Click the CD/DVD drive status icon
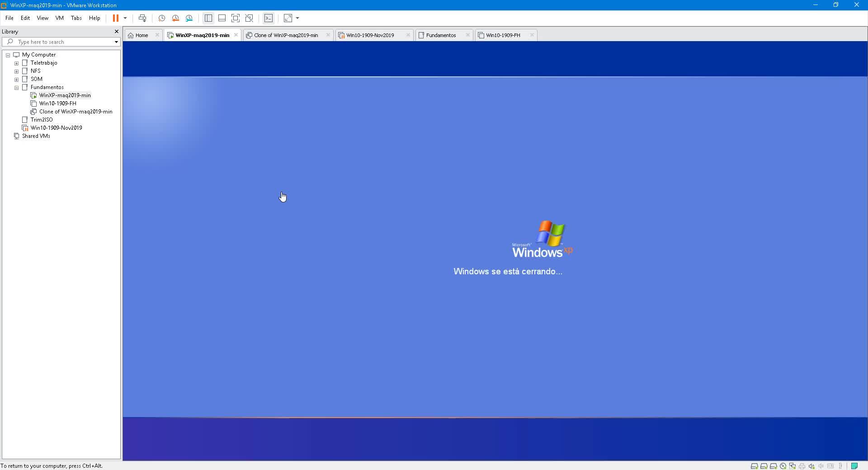 (x=783, y=466)
